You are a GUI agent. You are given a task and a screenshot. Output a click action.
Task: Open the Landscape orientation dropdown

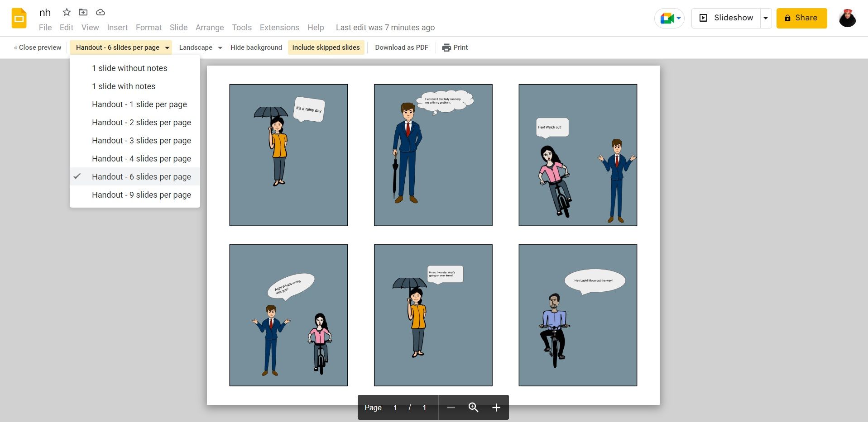tap(200, 47)
